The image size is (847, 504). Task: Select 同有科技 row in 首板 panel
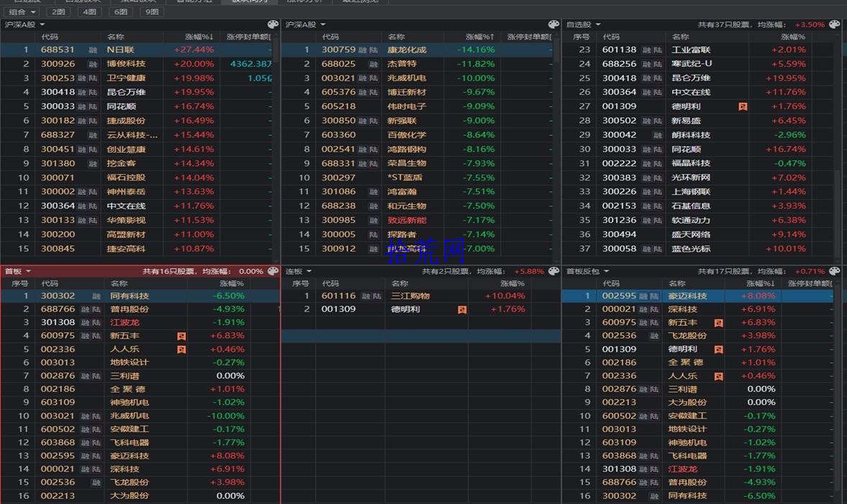140,295
